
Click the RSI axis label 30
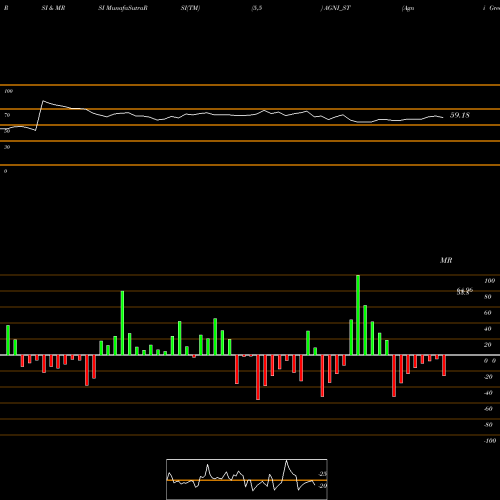pyautogui.click(x=7, y=147)
